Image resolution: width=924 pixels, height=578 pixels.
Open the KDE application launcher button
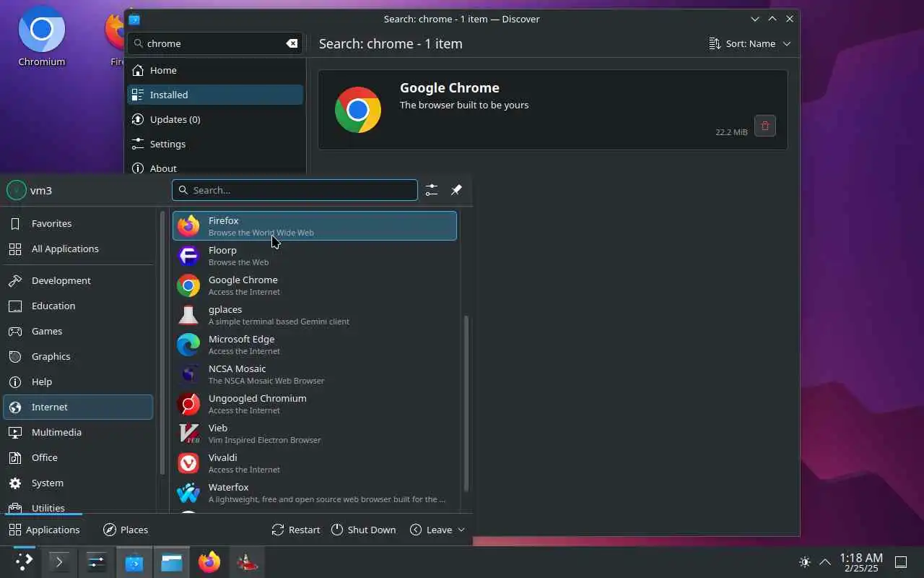pyautogui.click(x=24, y=561)
